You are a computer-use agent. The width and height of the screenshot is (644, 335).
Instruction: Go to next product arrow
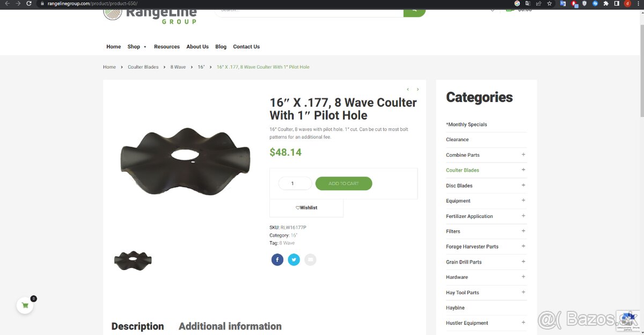(418, 89)
